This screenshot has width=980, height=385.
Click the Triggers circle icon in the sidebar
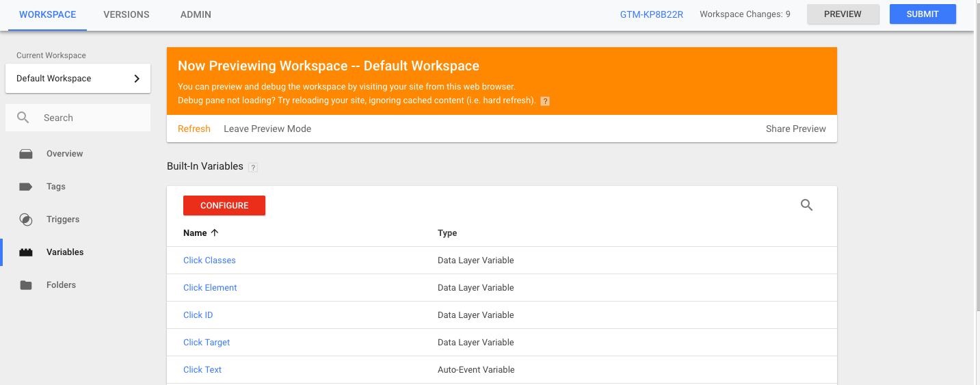26,220
